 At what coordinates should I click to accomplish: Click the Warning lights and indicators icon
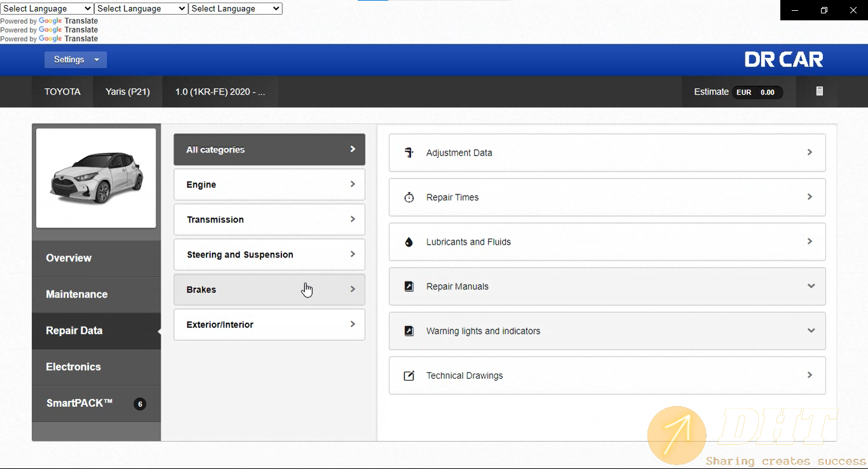coord(409,331)
